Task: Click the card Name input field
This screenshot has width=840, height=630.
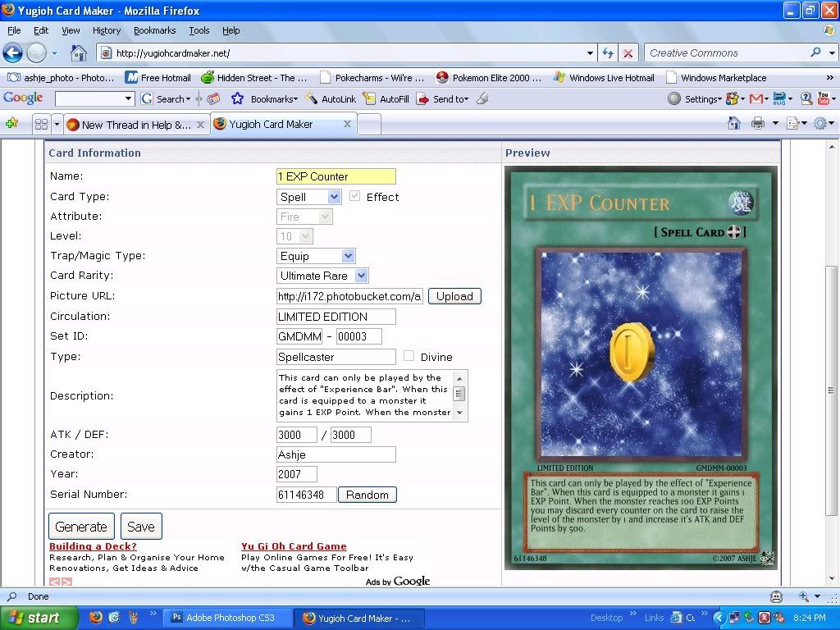Action: click(336, 176)
